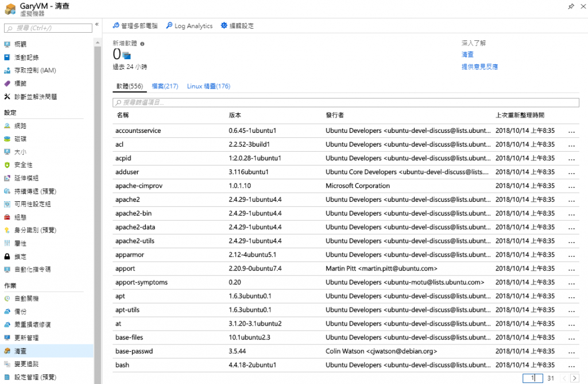Click the apt-utils row name

tap(127, 310)
